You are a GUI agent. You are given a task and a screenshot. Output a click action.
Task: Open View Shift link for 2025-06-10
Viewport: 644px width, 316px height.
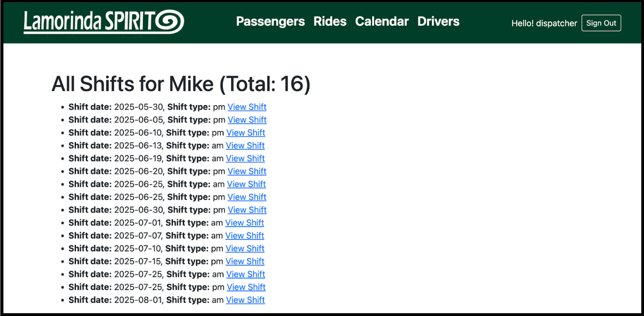pos(246,133)
